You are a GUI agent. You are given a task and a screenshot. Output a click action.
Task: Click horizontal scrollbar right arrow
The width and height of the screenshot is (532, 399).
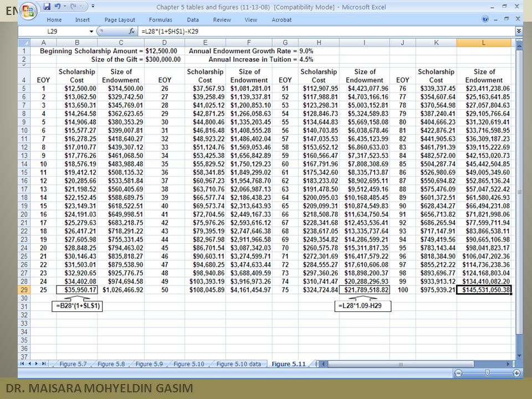[x=508, y=364]
